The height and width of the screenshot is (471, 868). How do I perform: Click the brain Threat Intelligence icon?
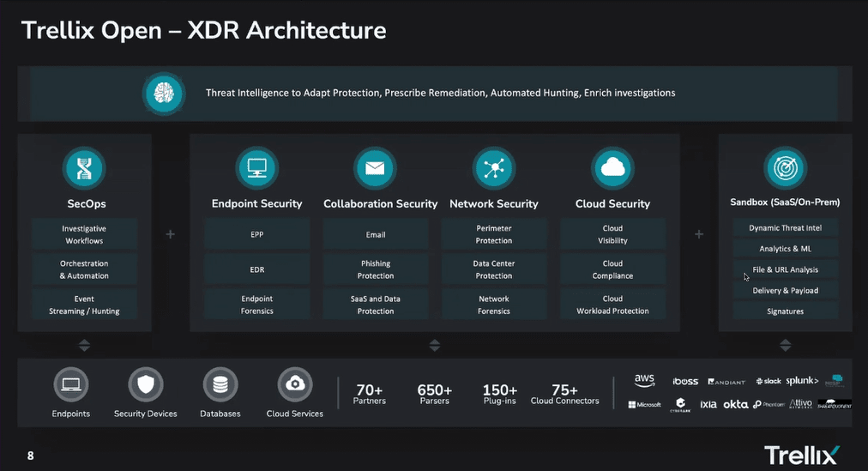[x=163, y=94]
